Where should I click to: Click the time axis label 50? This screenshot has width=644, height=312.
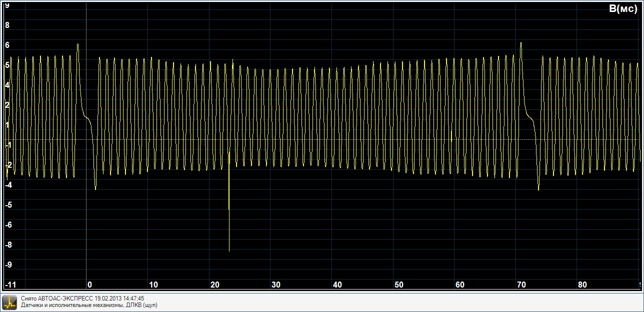(x=398, y=285)
